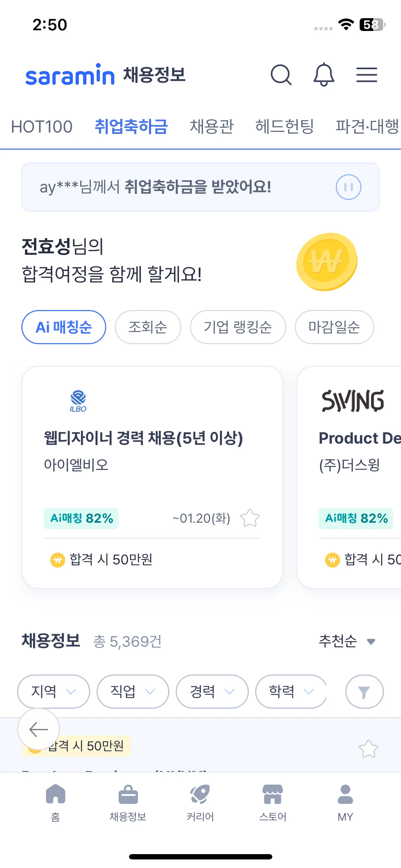This screenshot has width=401, height=868.
Task: Select the Ai 매칭순 sort chip
Action: [64, 327]
